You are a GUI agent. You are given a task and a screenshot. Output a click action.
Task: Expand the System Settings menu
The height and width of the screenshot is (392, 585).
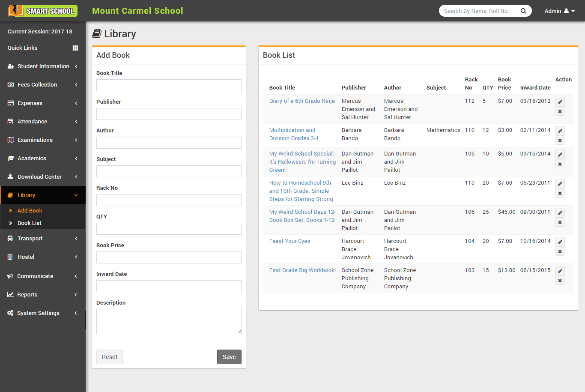coord(39,313)
